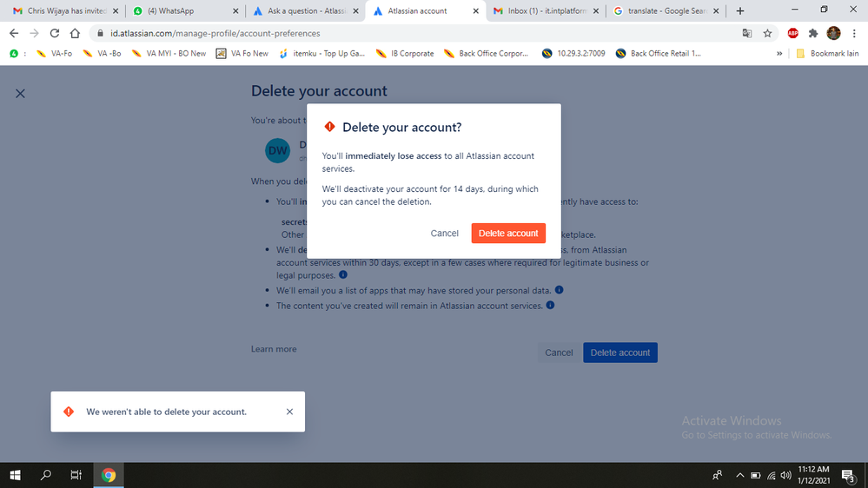Click the red Delete account confirmation button
This screenshot has height=488, width=868.
click(x=508, y=233)
